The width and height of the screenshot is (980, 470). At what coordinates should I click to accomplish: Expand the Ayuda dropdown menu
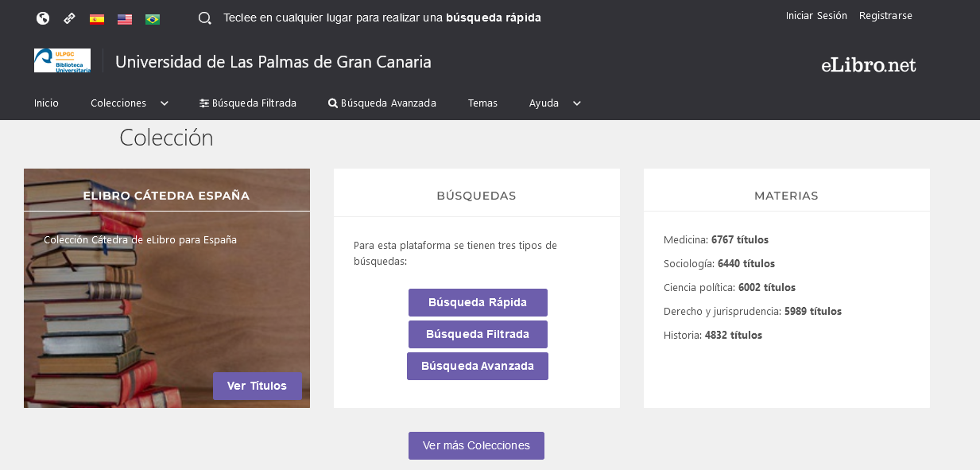pyautogui.click(x=555, y=103)
